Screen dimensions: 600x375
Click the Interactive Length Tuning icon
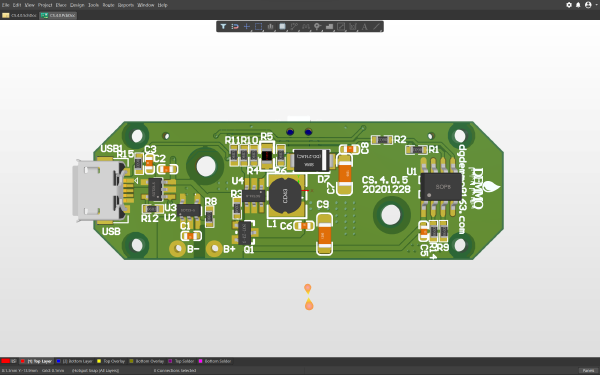[x=306, y=26]
